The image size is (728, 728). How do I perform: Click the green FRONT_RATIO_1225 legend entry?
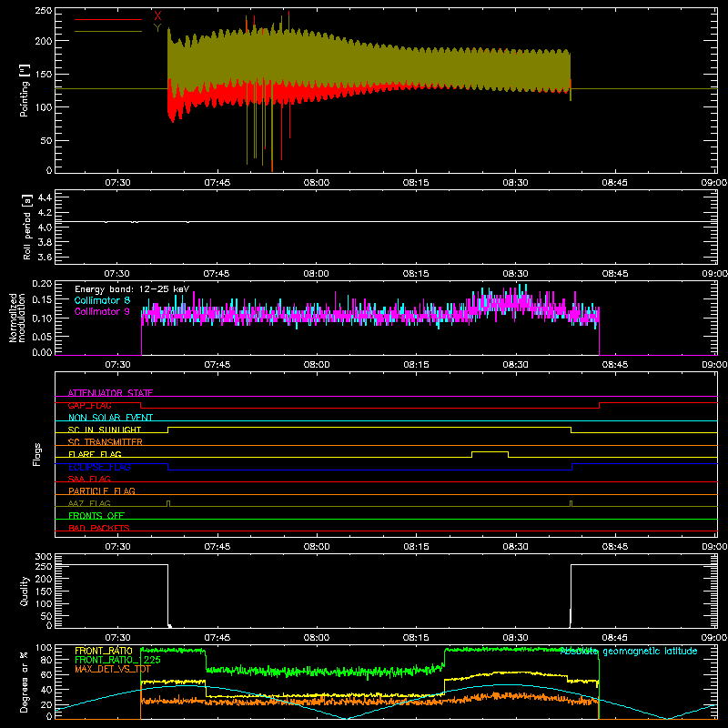pyautogui.click(x=118, y=660)
